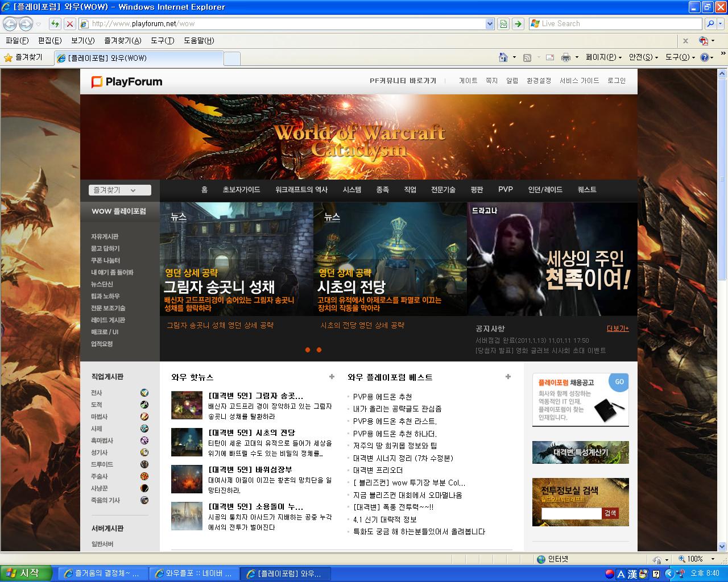Click the zoom magnifier icon in status bar
The image size is (728, 582).
(x=682, y=559)
